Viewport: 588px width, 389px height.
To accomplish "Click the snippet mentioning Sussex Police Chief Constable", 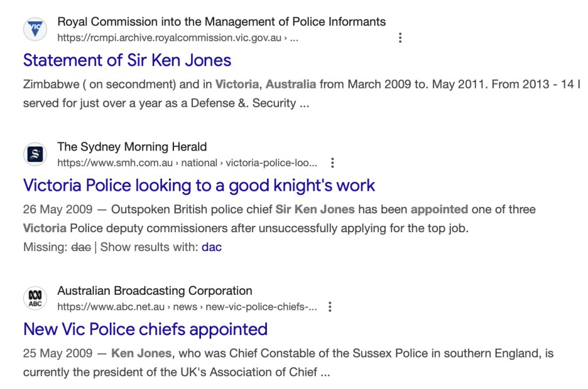I will (288, 363).
